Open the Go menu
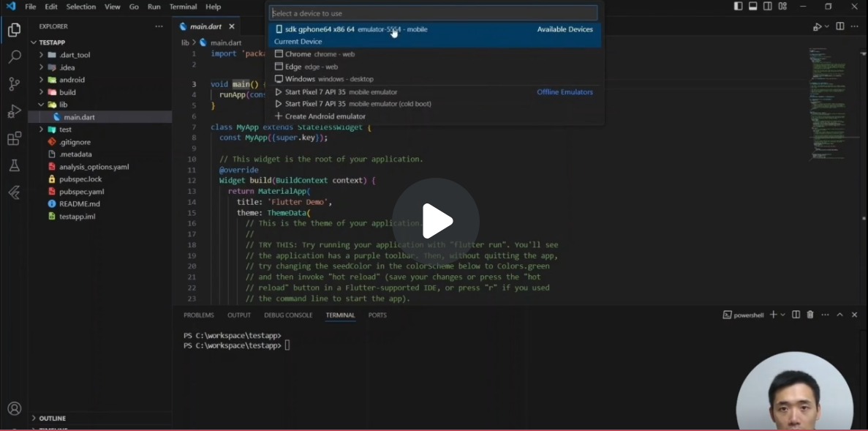 pos(134,7)
